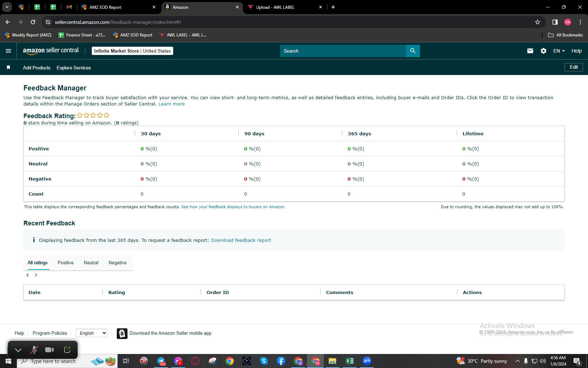The image size is (588, 368).
Task: Click the search magnifier button
Action: click(413, 51)
